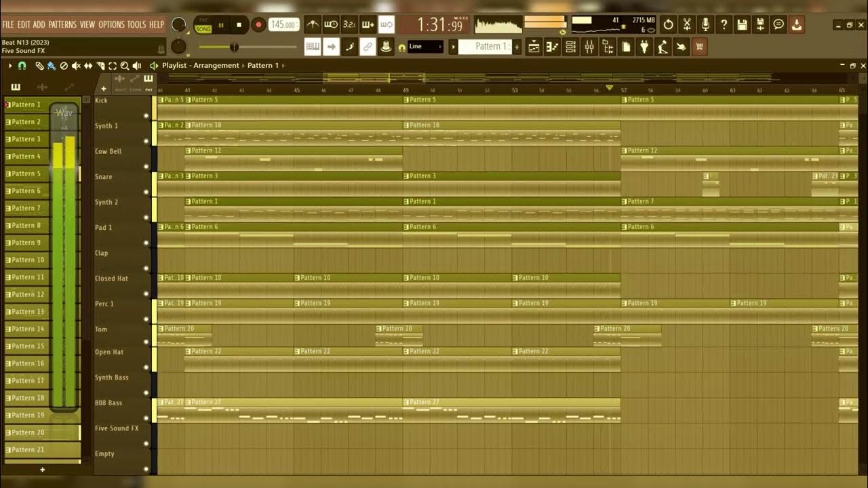Open the Playlist view icon
Viewport: 868px width, 488px height.
click(x=534, y=47)
